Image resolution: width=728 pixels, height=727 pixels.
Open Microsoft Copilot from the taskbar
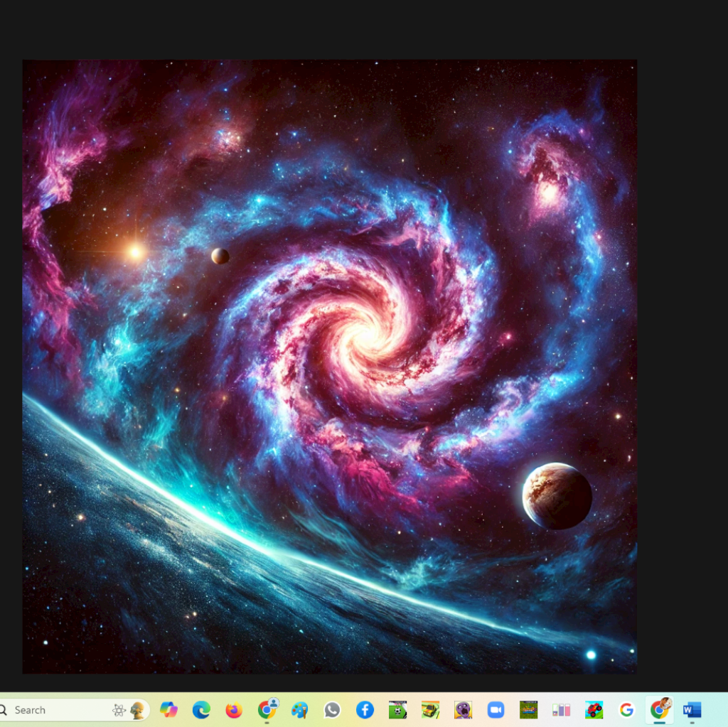[168, 710]
